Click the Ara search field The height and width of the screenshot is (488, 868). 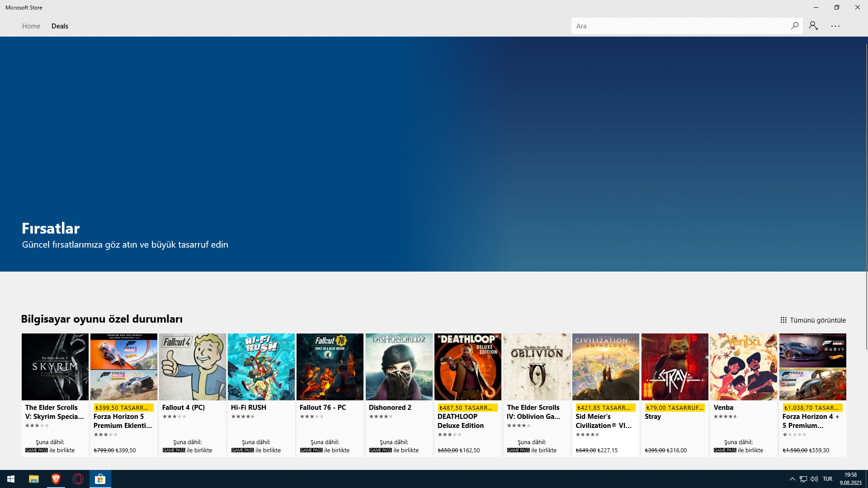pos(678,26)
